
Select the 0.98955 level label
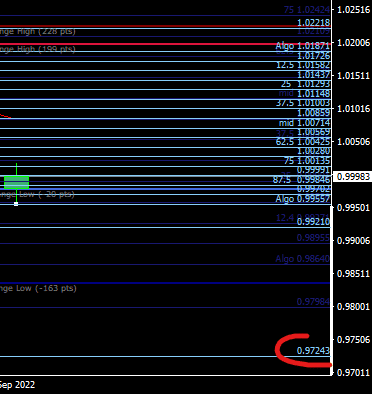point(313,238)
